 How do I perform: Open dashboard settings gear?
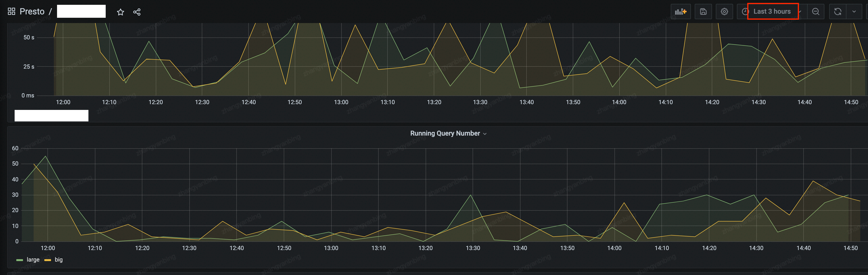[724, 12]
